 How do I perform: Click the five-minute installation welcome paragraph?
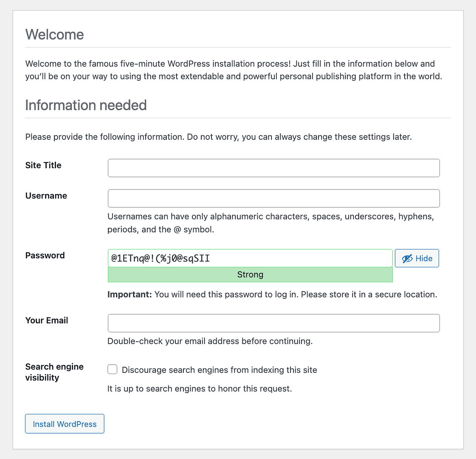click(230, 70)
